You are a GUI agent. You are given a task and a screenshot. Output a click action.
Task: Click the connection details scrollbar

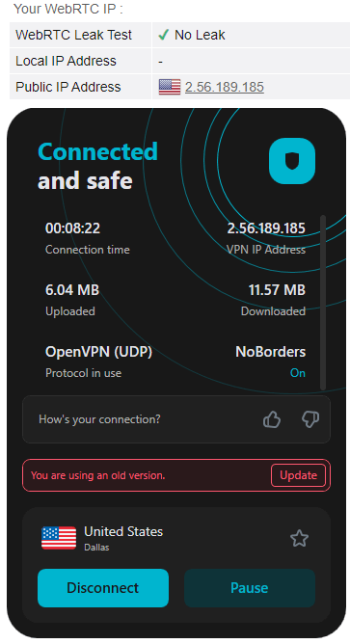[323, 302]
